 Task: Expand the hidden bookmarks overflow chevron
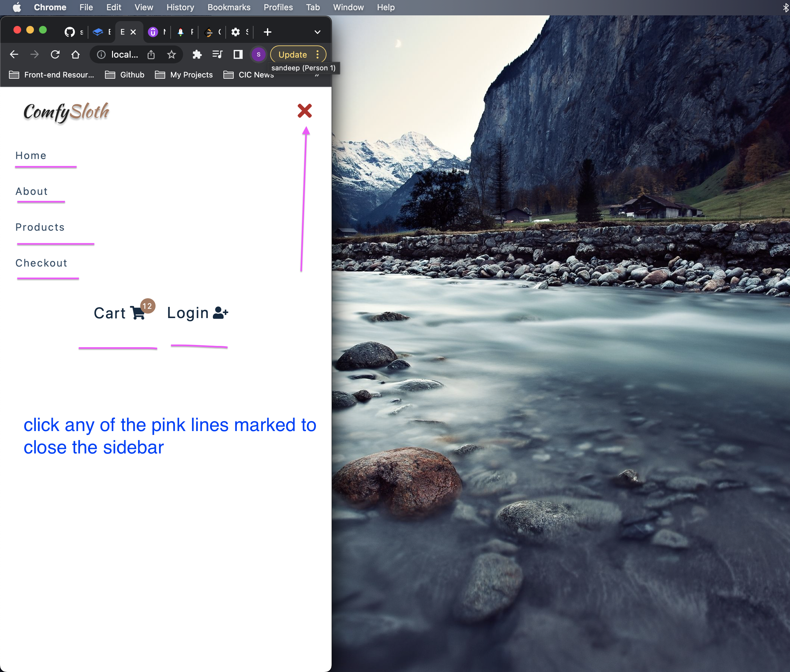tap(317, 76)
